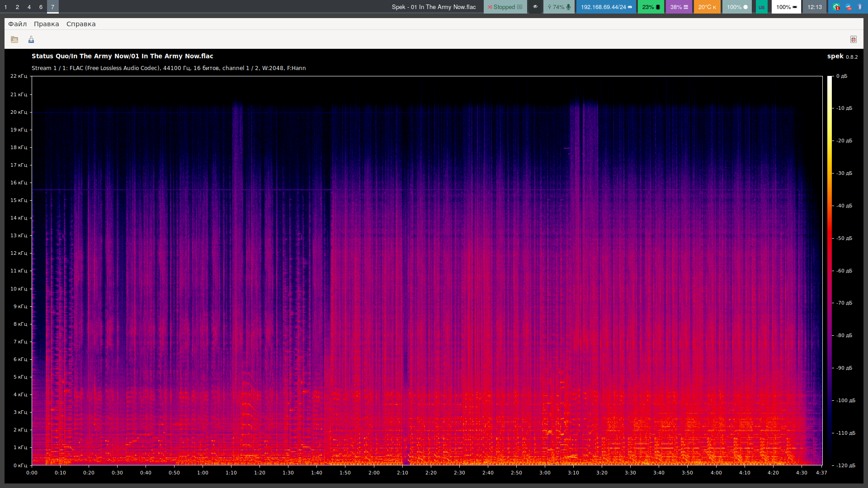Click the eye icon in status bar
The width and height of the screenshot is (868, 488).
click(x=535, y=7)
